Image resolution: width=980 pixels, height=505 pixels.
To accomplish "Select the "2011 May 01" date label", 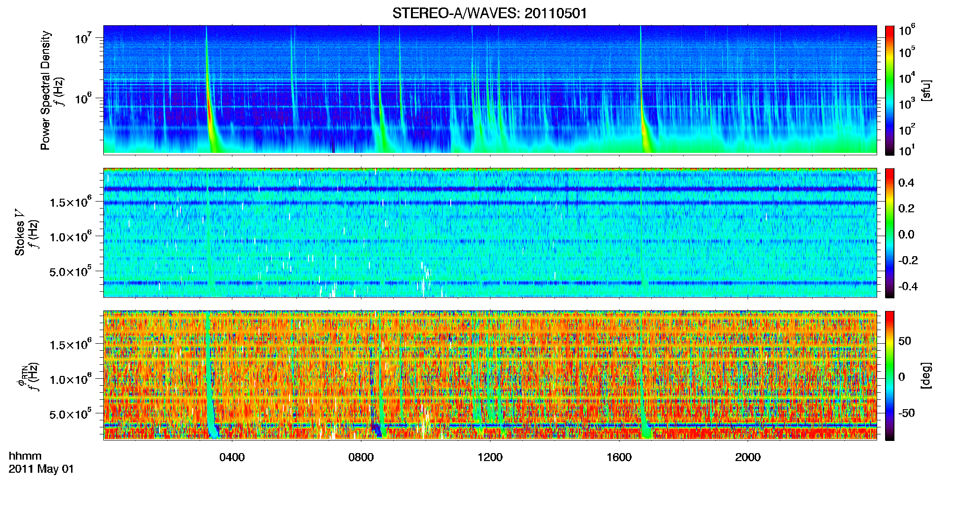I will point(41,469).
